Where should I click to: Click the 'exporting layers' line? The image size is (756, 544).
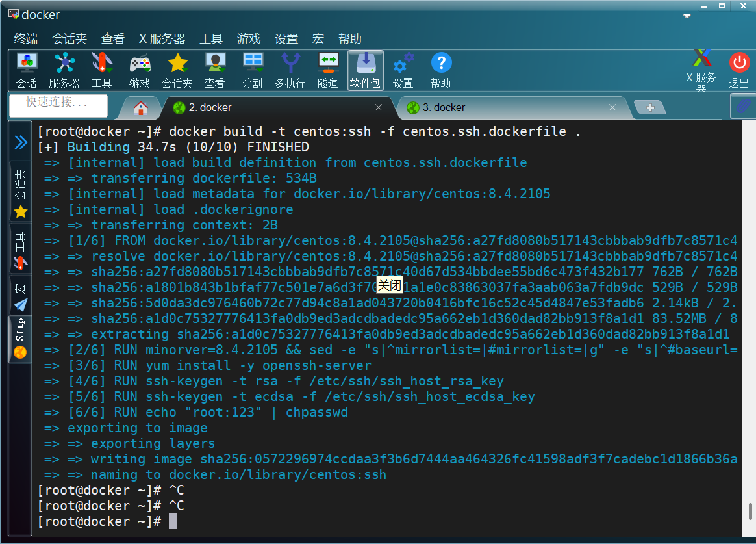pos(129,443)
